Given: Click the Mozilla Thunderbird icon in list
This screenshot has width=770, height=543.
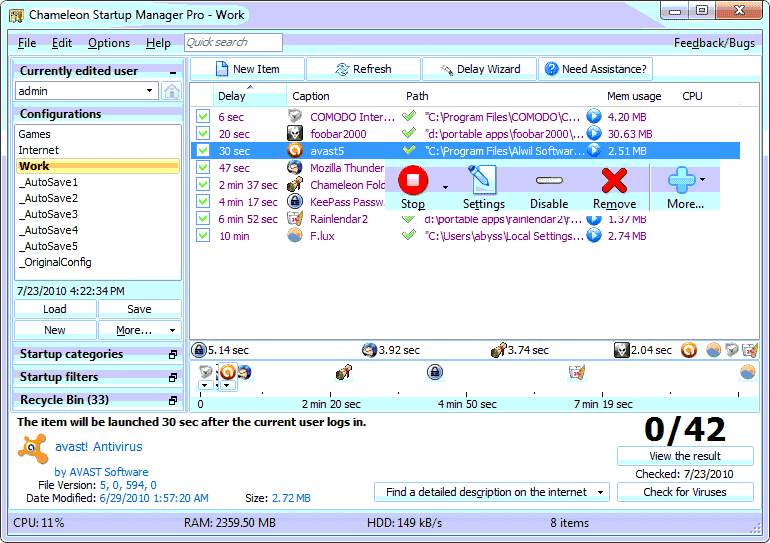Looking at the screenshot, I should click(295, 167).
